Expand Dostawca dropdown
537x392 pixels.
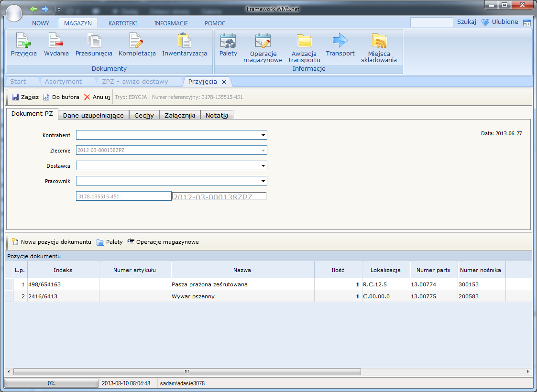point(263,166)
